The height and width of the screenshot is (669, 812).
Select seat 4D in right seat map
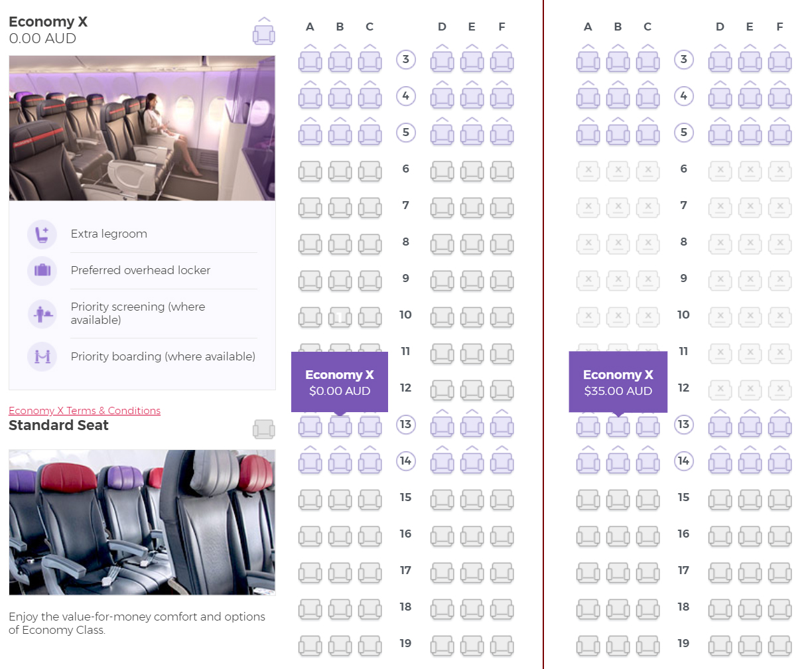[720, 96]
